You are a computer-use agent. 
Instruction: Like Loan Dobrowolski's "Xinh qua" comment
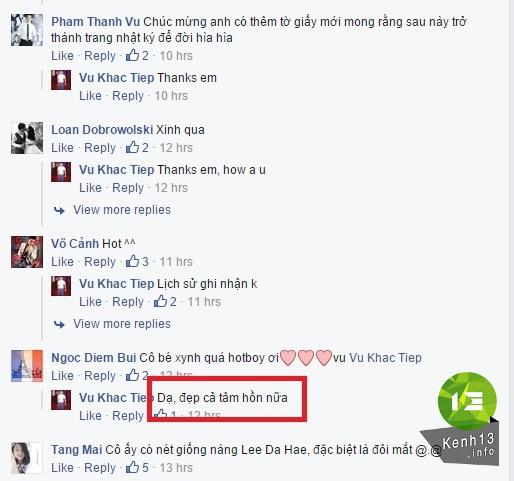(x=62, y=148)
